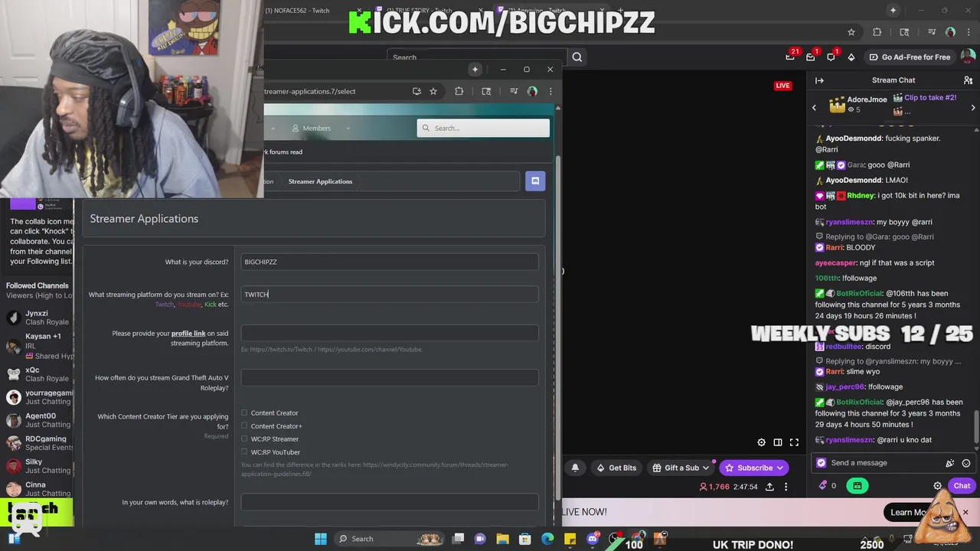Screen dimensions: 980x551
Task: Click the Mark forums read link
Action: (x=283, y=152)
